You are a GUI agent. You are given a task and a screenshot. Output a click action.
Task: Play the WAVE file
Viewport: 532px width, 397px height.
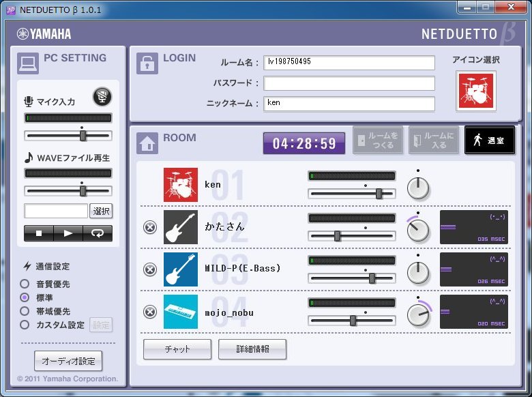pos(68,233)
